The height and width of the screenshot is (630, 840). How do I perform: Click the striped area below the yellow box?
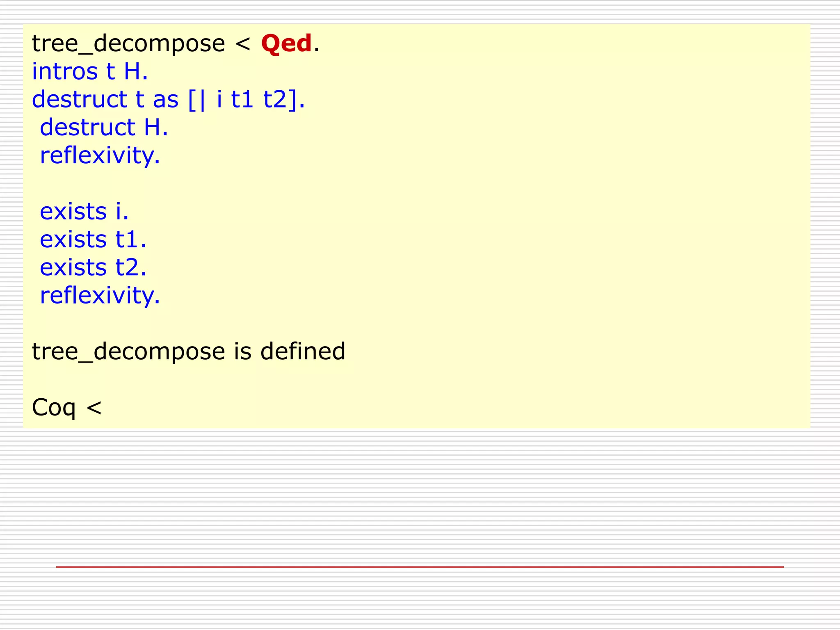[419, 492]
